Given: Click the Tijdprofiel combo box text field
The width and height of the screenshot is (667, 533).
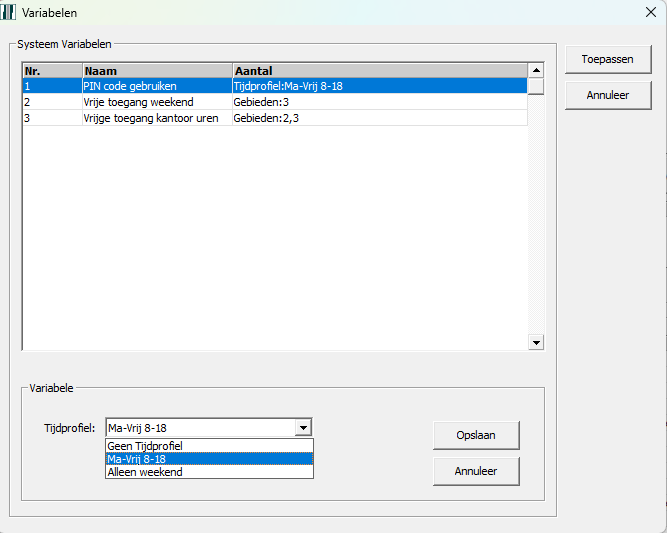Looking at the screenshot, I should pyautogui.click(x=199, y=428).
